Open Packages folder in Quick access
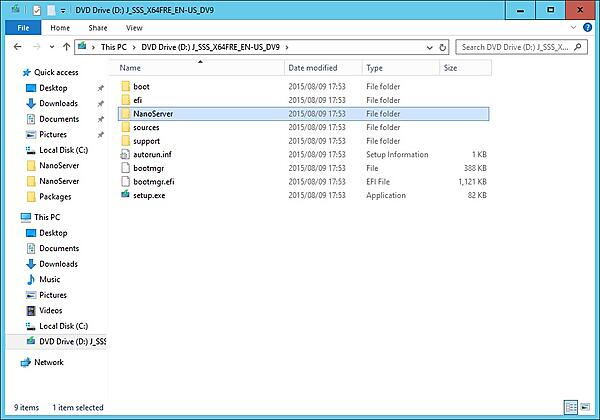 pyautogui.click(x=55, y=197)
